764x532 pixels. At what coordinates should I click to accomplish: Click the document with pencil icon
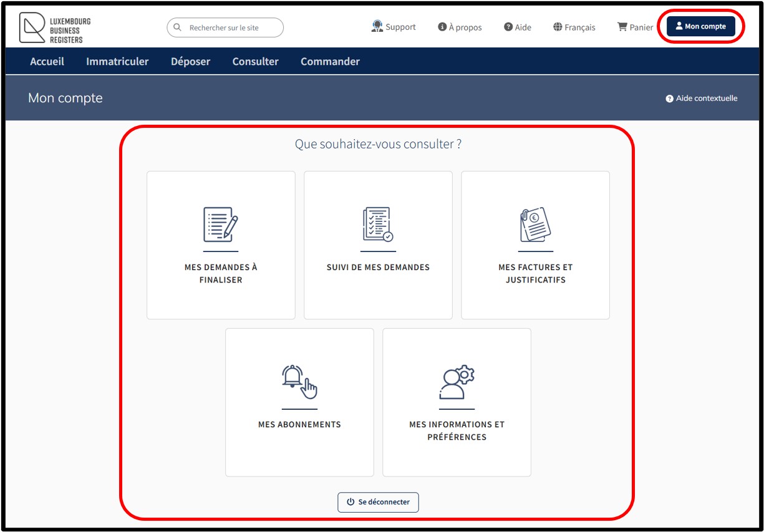pyautogui.click(x=221, y=225)
